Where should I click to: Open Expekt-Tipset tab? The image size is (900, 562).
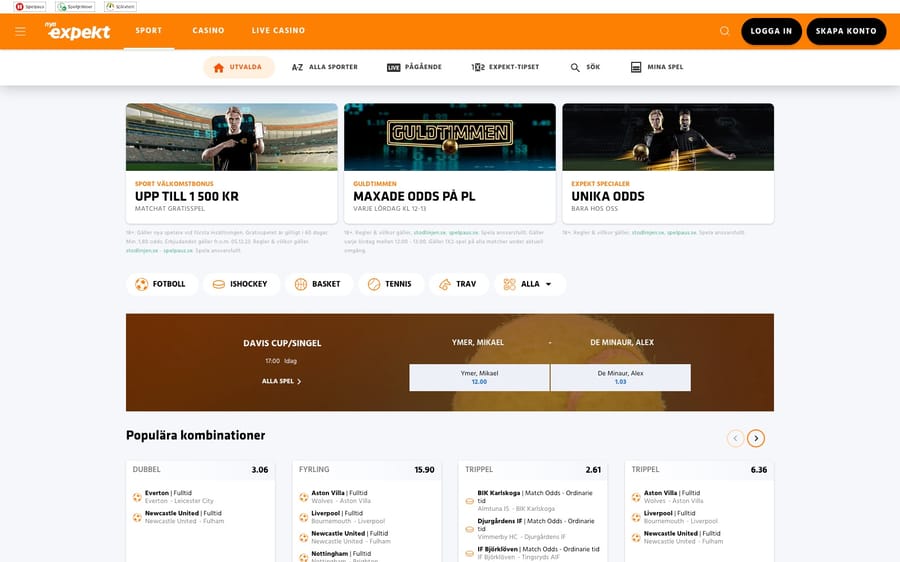tap(506, 67)
